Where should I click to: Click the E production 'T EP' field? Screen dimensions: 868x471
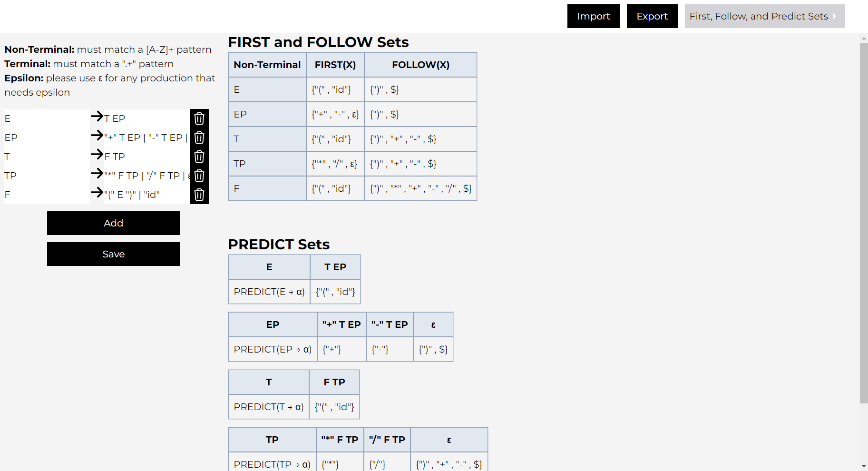pyautogui.click(x=146, y=118)
